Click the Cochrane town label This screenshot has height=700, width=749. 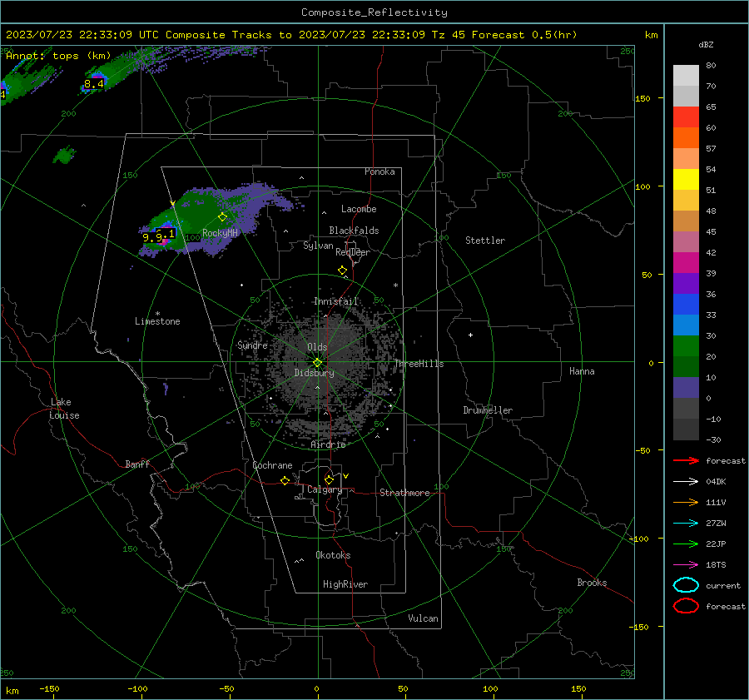coord(272,465)
